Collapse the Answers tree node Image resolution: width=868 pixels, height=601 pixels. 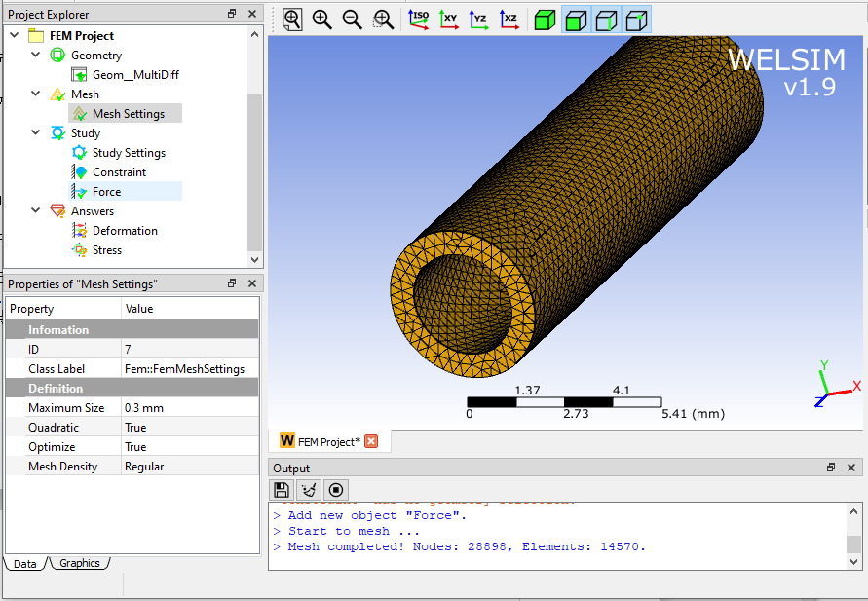pyautogui.click(x=36, y=210)
